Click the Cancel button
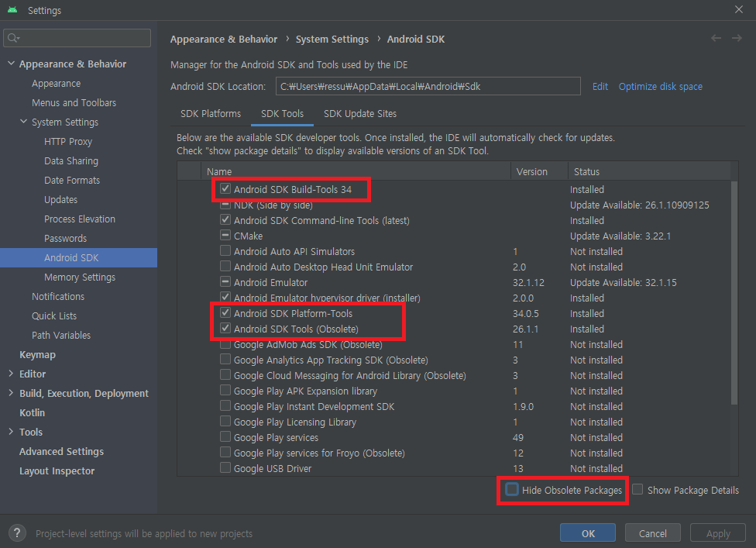The width and height of the screenshot is (756, 548). point(653,533)
